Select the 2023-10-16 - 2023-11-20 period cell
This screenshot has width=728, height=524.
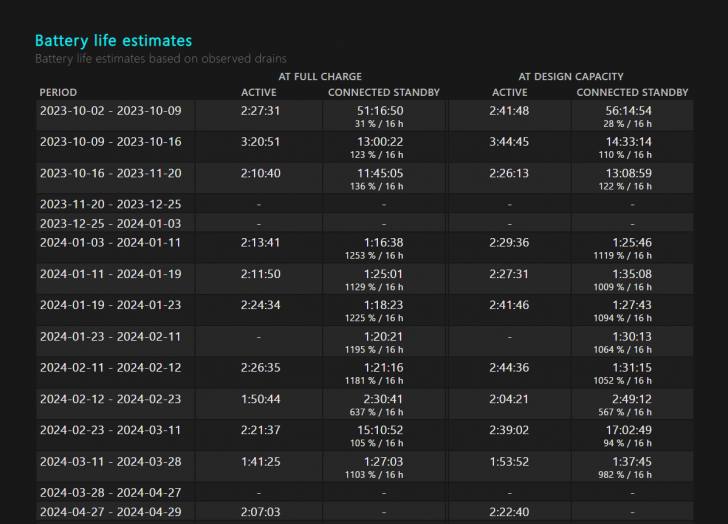click(x=110, y=173)
